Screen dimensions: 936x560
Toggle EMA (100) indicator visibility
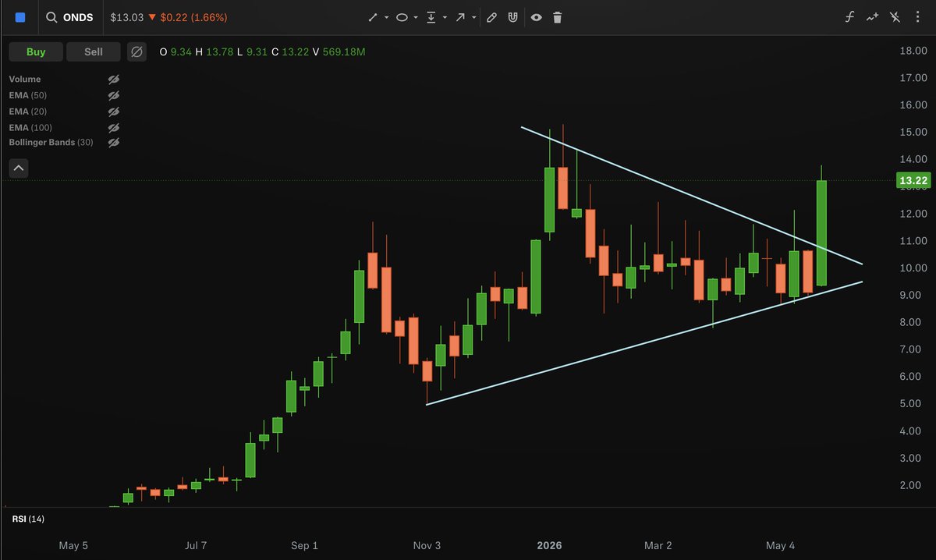pos(113,127)
